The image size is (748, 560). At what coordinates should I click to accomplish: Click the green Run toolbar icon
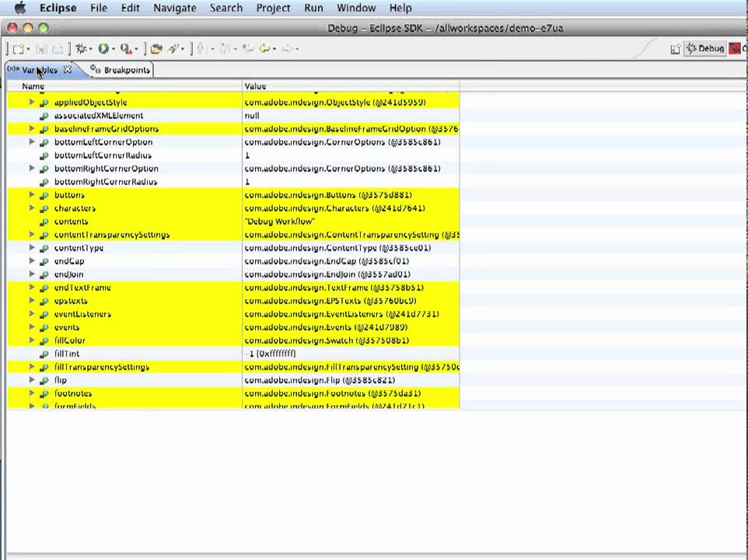103,49
